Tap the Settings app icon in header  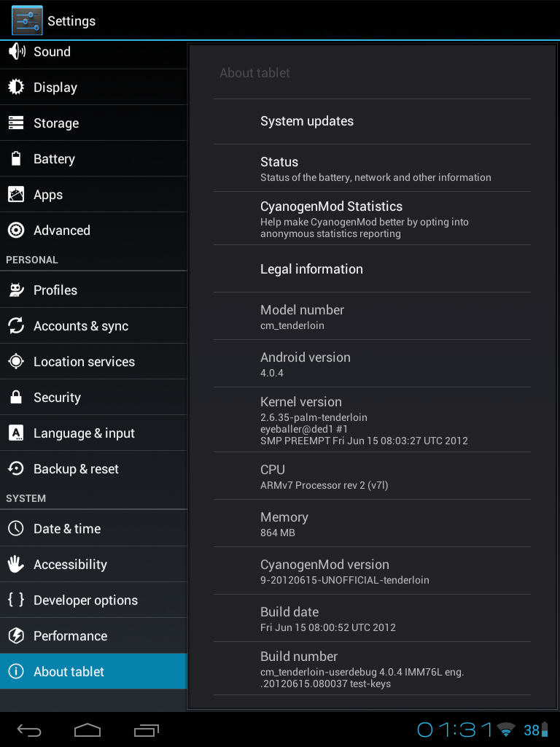click(27, 20)
